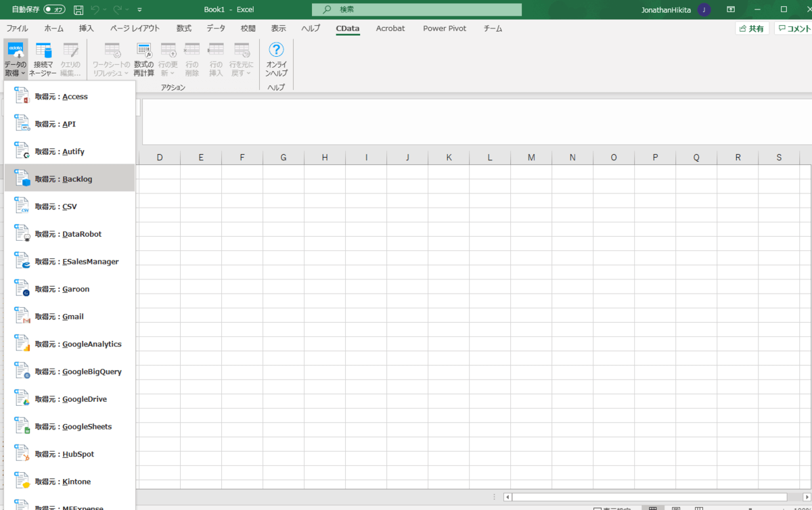The image size is (812, 510).
Task: Switch to the チーム tab
Action: tap(493, 28)
